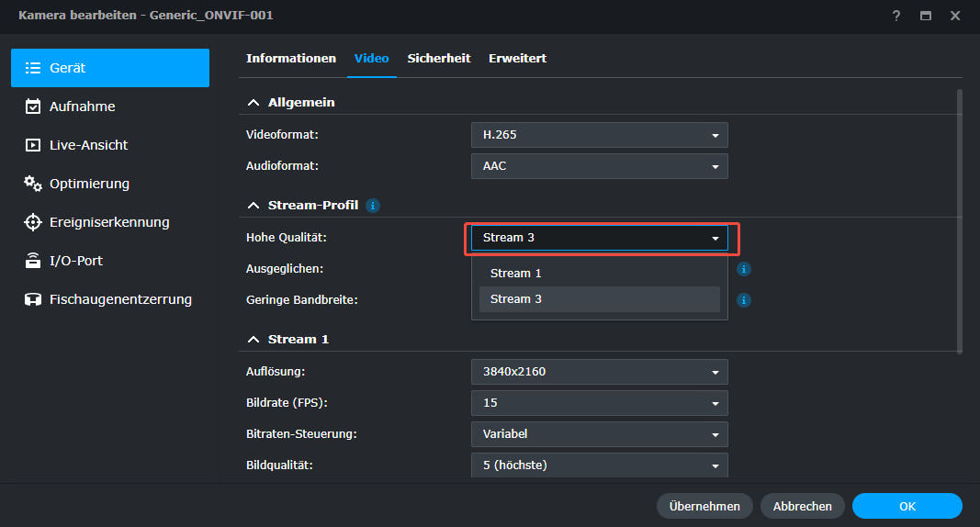Viewport: 980px width, 527px height.
Task: Select the Video tab
Action: (371, 58)
